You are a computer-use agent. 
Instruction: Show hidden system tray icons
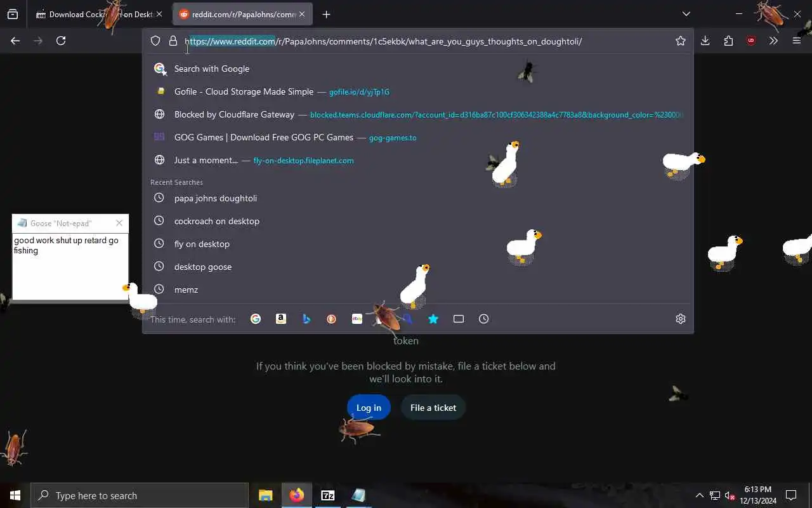tap(699, 495)
